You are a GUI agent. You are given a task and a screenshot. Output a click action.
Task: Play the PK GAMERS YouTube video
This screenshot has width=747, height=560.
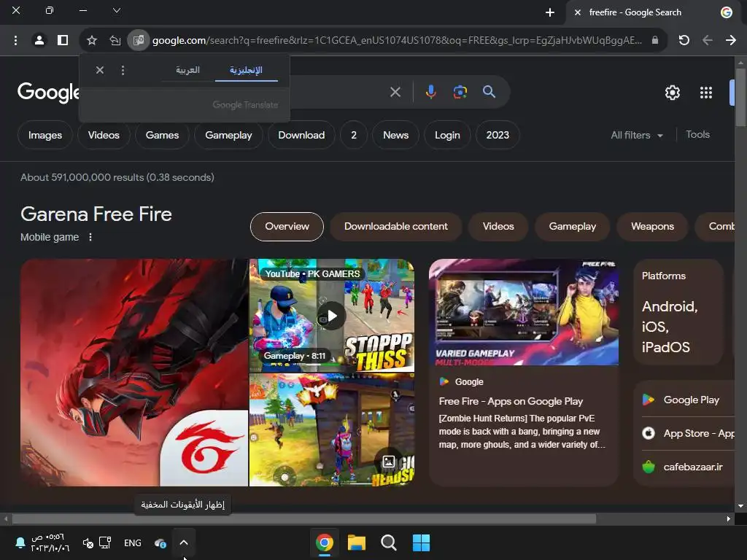[x=332, y=315]
